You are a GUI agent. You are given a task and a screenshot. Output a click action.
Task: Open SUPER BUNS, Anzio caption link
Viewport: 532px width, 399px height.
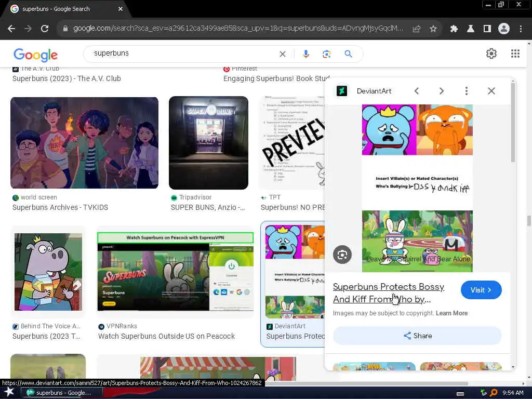point(208,207)
